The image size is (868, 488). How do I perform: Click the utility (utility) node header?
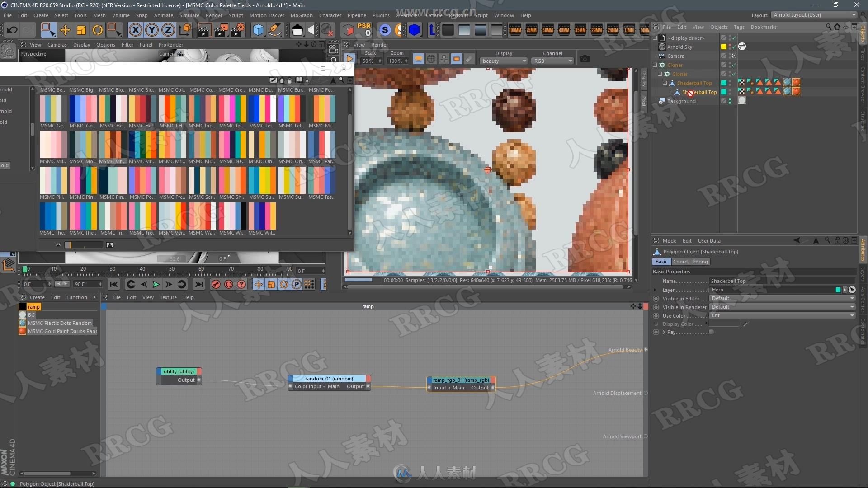tap(179, 371)
